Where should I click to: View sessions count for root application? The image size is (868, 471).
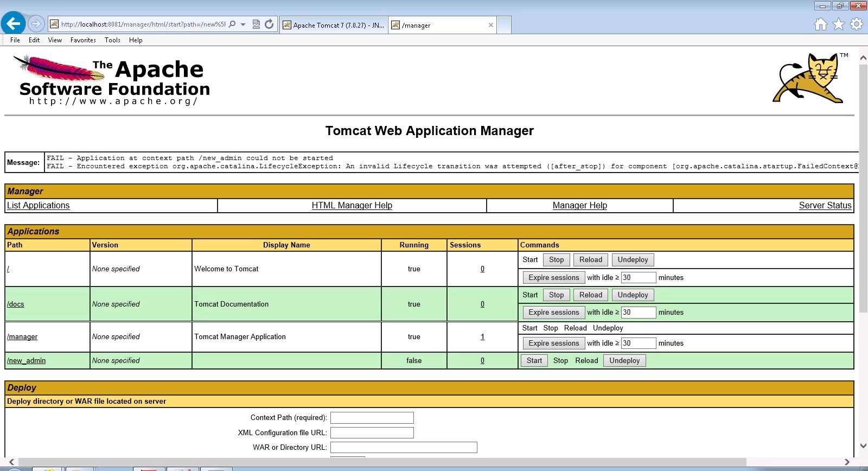click(482, 269)
